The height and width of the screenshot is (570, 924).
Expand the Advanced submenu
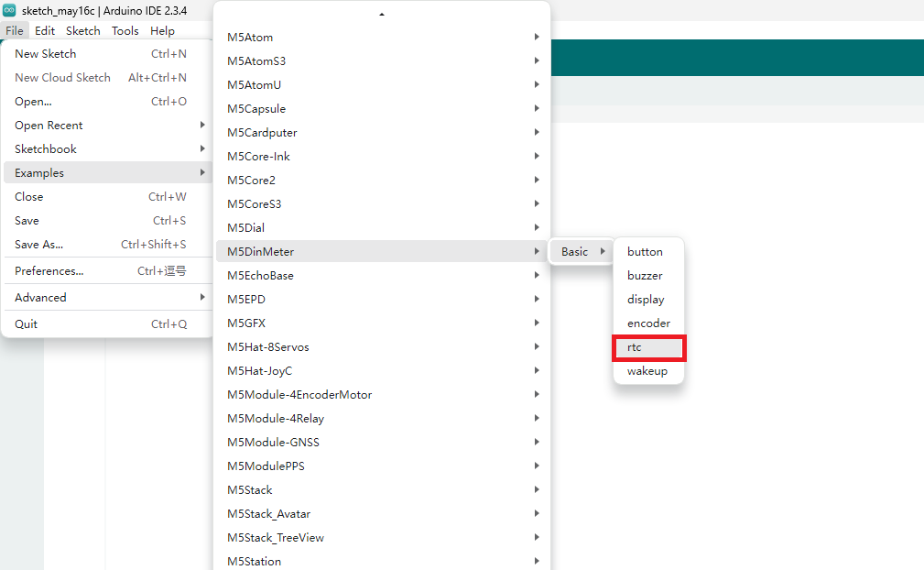pyautogui.click(x=108, y=297)
